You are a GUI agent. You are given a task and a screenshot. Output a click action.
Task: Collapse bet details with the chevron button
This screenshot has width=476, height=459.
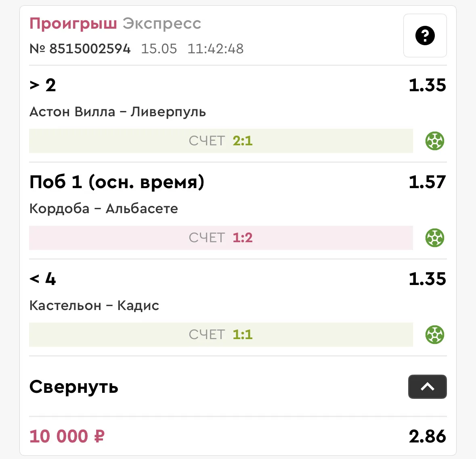pyautogui.click(x=427, y=387)
